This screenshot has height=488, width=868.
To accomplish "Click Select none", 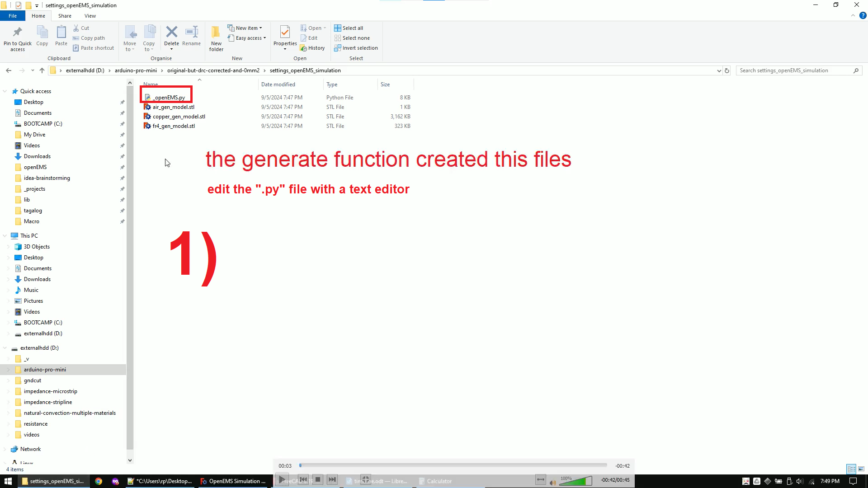I will (352, 38).
